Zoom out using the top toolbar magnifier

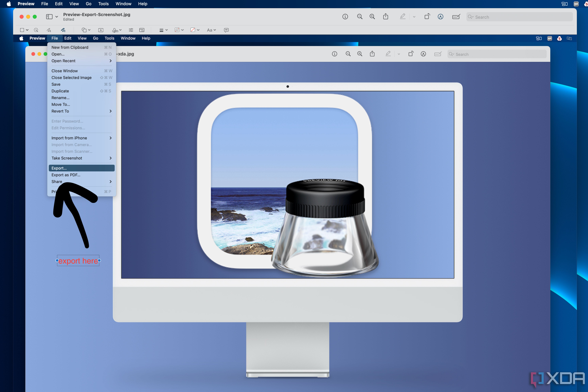(360, 17)
